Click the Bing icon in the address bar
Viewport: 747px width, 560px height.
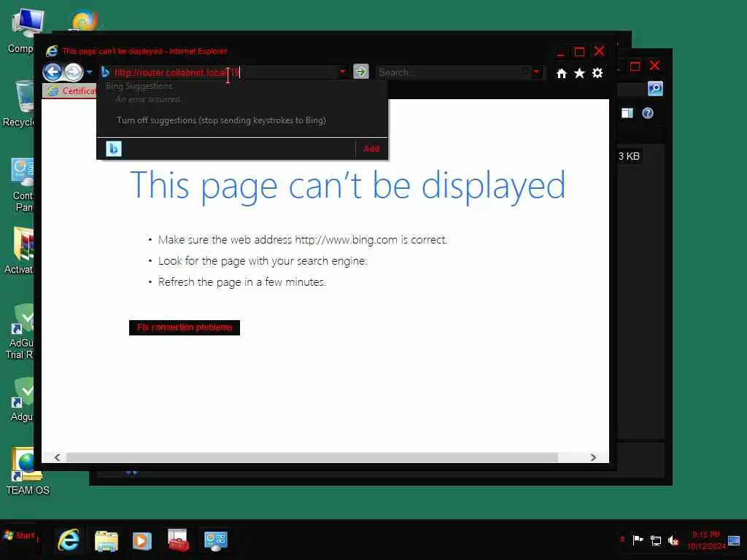click(x=105, y=72)
